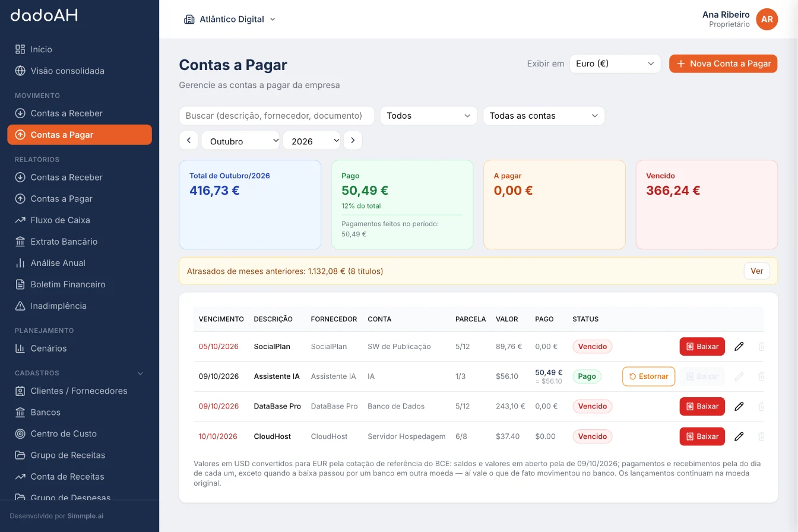Click Ver on the overdue banner
The height and width of the screenshot is (532, 798).
point(756,271)
